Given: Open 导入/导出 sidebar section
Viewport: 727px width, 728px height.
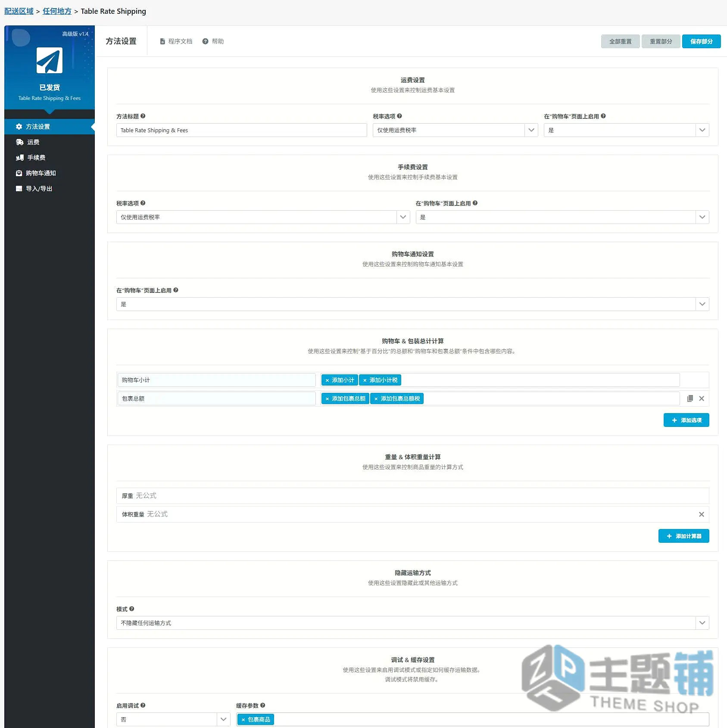Looking at the screenshot, I should (49, 189).
